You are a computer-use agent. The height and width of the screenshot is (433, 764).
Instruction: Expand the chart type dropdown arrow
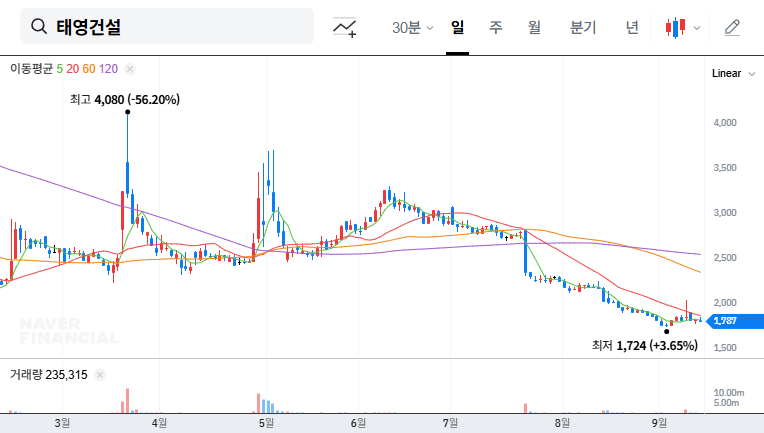697,28
